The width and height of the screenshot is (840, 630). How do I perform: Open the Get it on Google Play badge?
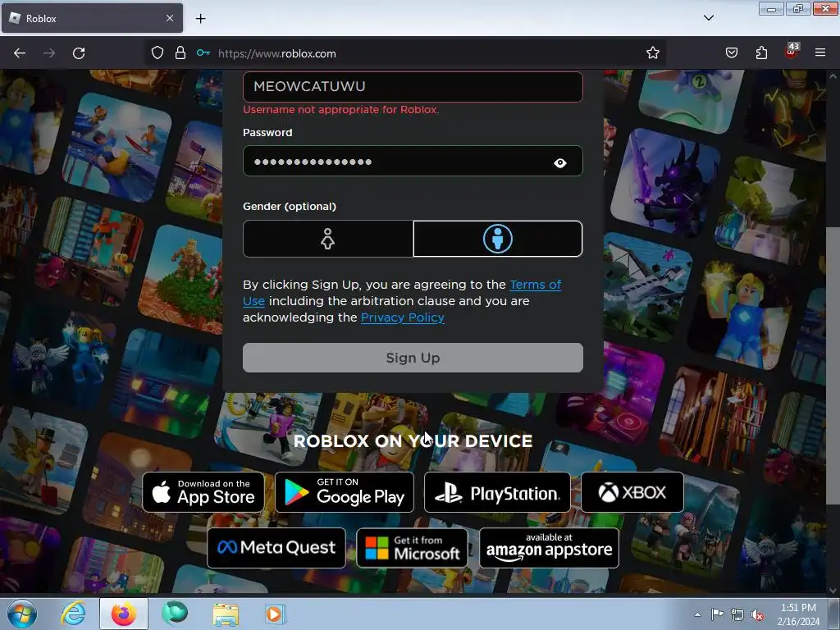(345, 492)
